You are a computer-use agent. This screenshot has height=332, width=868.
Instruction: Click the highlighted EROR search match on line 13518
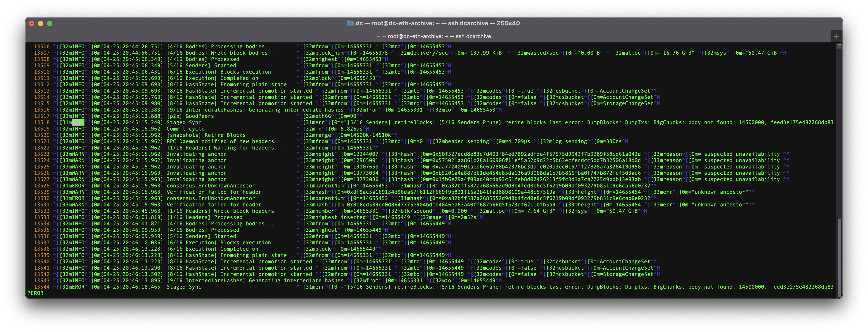(x=78, y=122)
